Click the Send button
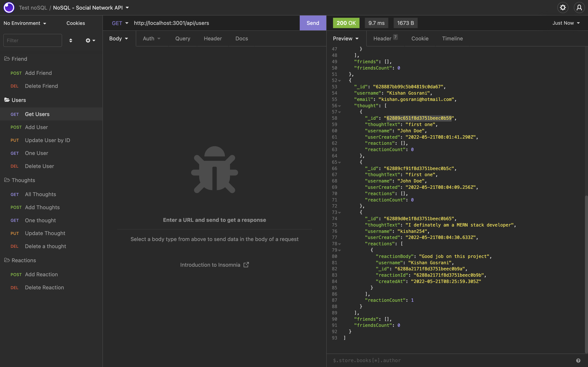The width and height of the screenshot is (588, 367). pos(312,23)
